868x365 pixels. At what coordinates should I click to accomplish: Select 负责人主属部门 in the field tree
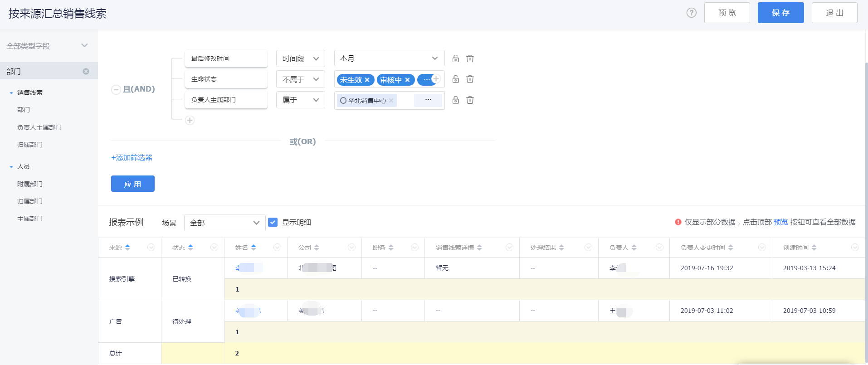pos(39,127)
